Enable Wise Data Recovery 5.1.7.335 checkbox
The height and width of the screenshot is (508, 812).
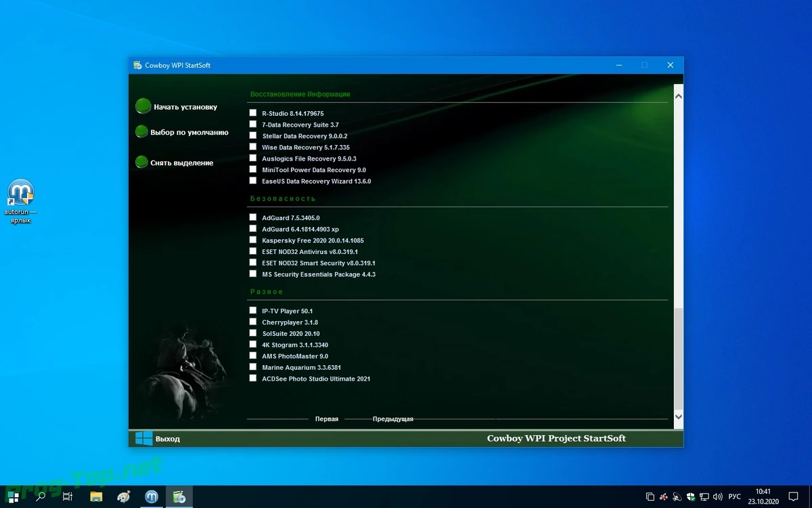(253, 147)
